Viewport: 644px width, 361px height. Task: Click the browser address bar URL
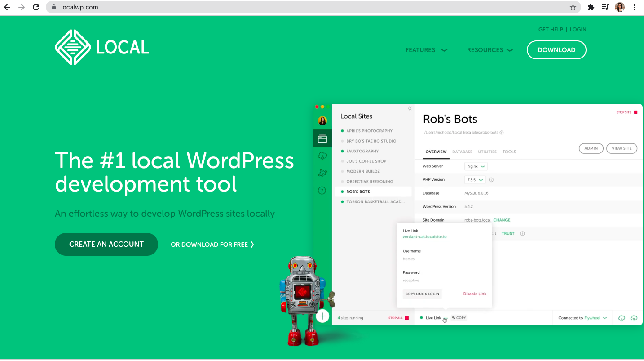tap(79, 7)
